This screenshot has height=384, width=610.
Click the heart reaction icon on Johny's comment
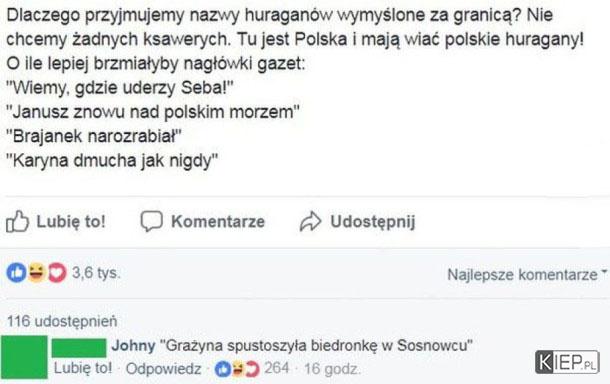point(252,369)
